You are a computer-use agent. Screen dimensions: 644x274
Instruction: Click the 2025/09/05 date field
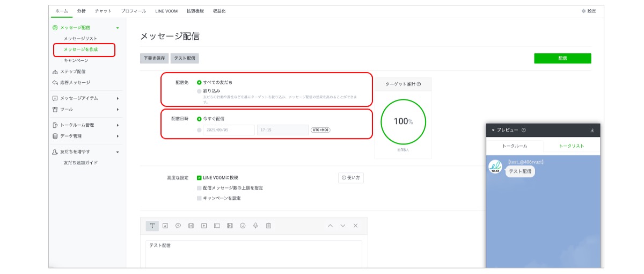coord(229,130)
